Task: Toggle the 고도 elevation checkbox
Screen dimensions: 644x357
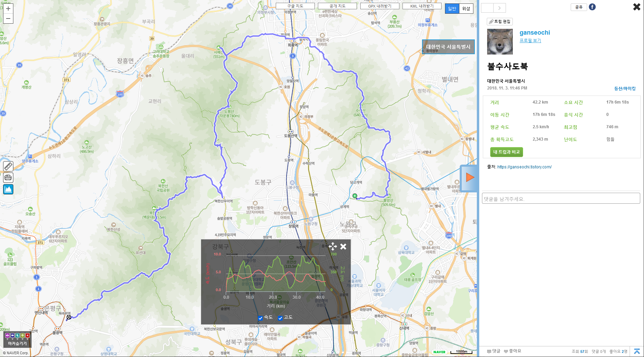Action: click(280, 318)
